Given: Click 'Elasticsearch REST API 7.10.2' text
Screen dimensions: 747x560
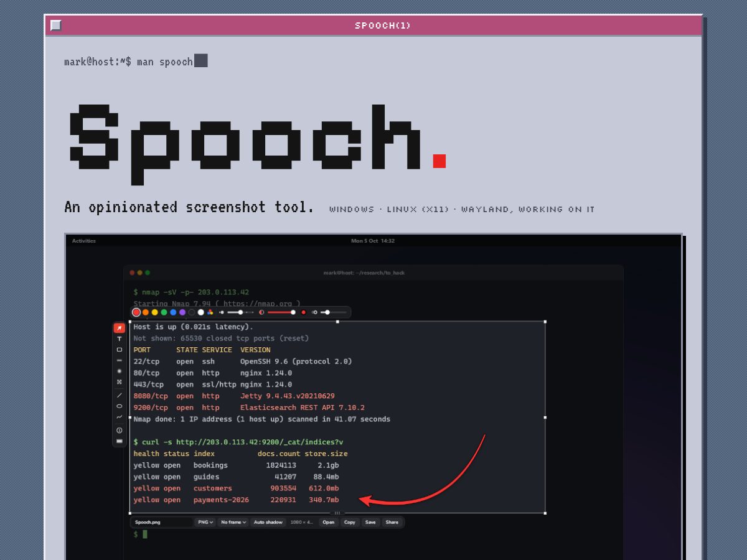Looking at the screenshot, I should pos(303,408).
